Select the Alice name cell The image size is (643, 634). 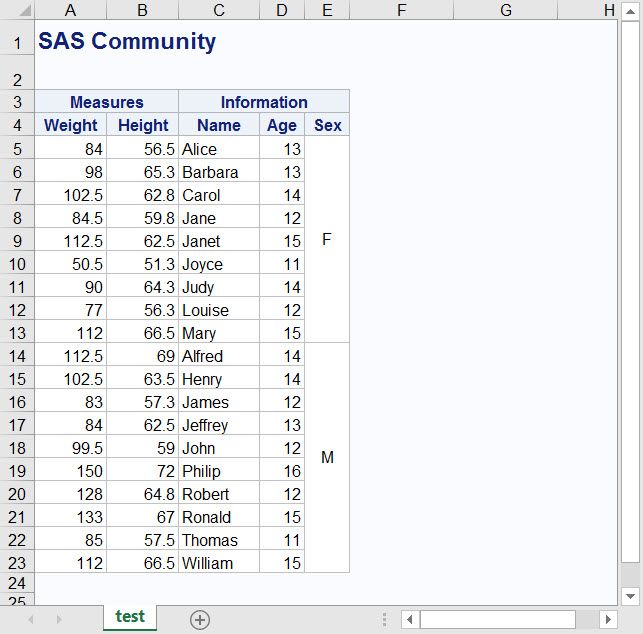(x=219, y=148)
